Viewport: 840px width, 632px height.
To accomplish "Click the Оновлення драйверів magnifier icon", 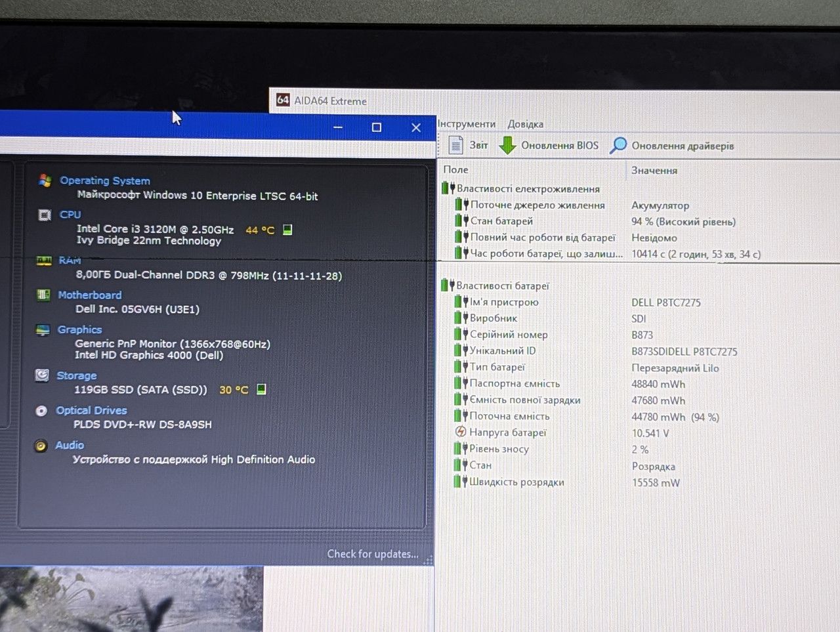I will click(x=618, y=145).
